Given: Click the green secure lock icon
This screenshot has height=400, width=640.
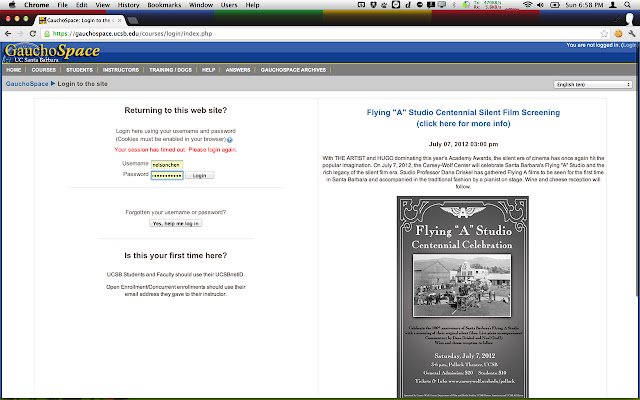Looking at the screenshot, I should 47,34.
